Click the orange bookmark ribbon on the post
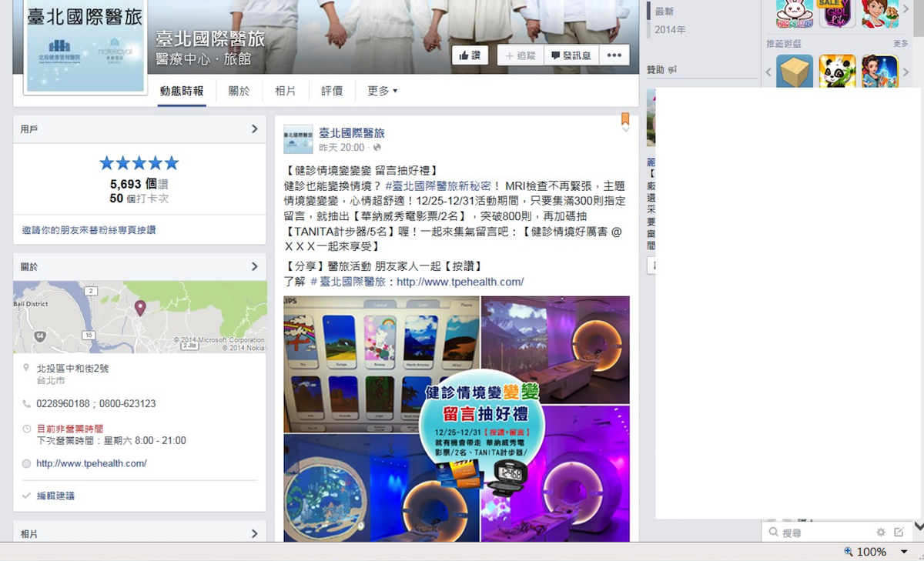Image resolution: width=924 pixels, height=561 pixels. click(x=625, y=118)
